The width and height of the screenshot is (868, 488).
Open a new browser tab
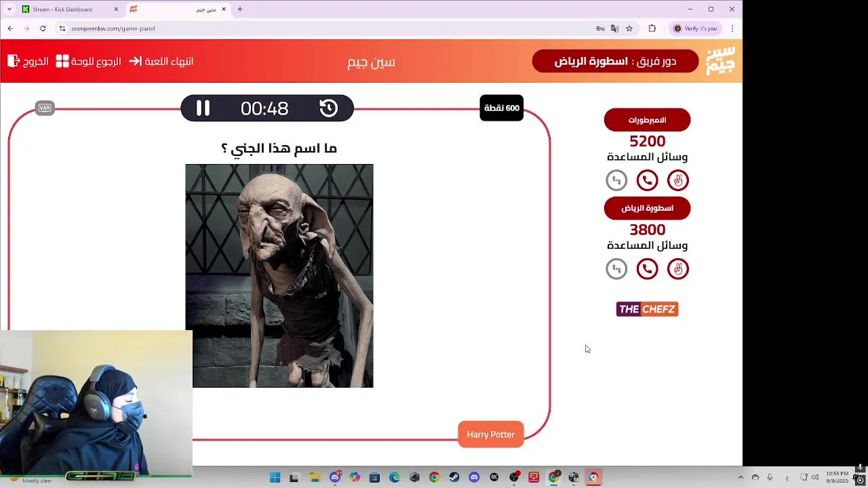239,9
